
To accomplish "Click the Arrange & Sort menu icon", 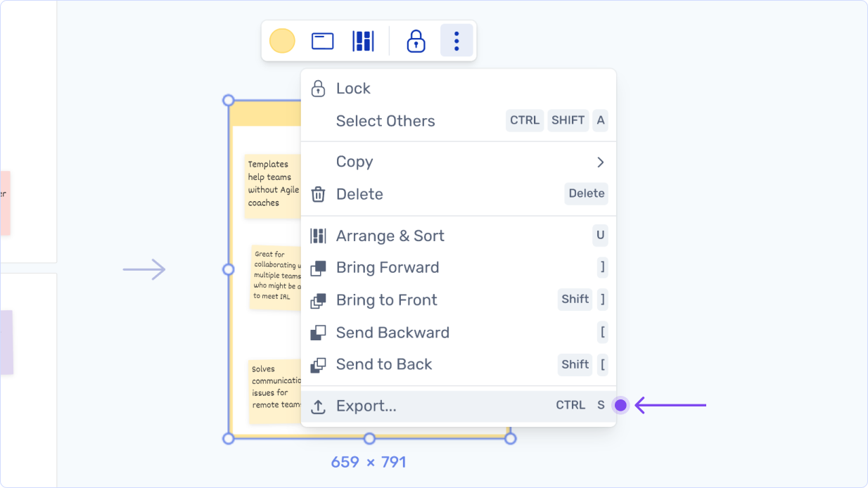I will (x=319, y=236).
